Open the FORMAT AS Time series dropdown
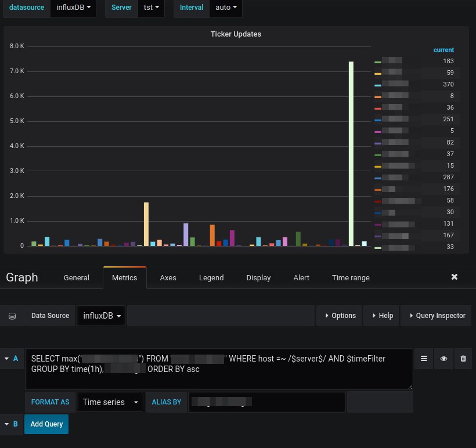Viewport: 476px width, 448px height. [x=110, y=402]
